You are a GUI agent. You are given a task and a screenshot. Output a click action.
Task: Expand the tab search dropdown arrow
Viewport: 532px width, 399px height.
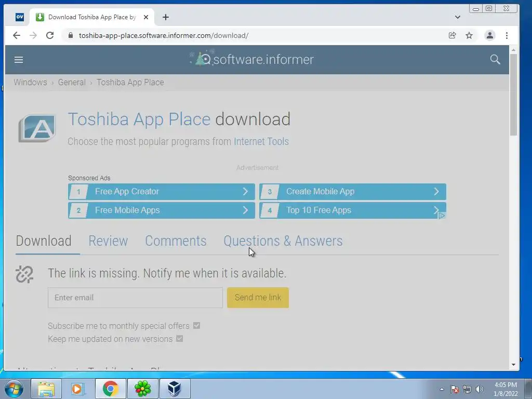[457, 17]
